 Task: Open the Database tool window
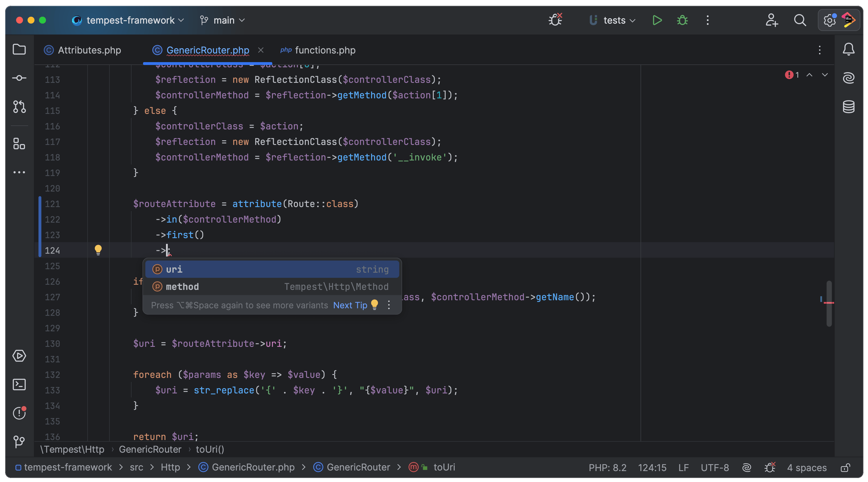click(x=848, y=107)
